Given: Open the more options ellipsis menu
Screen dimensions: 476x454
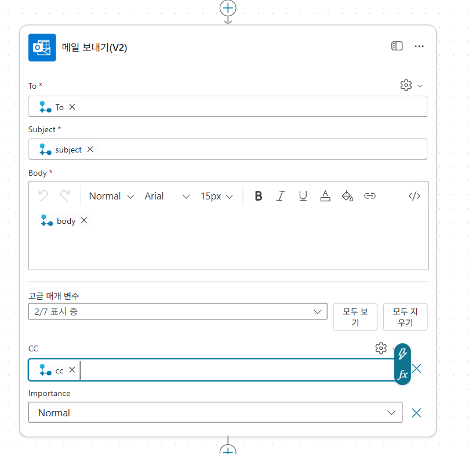Looking at the screenshot, I should [x=419, y=46].
